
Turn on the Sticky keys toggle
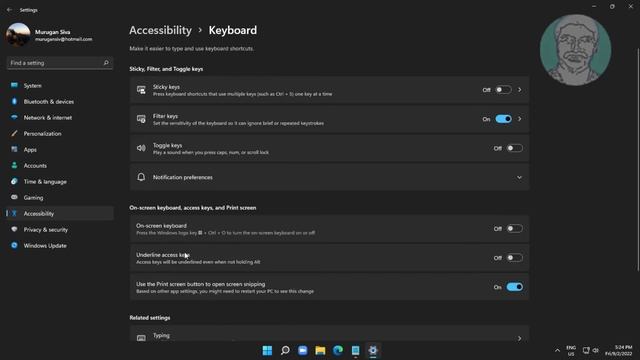pos(503,90)
